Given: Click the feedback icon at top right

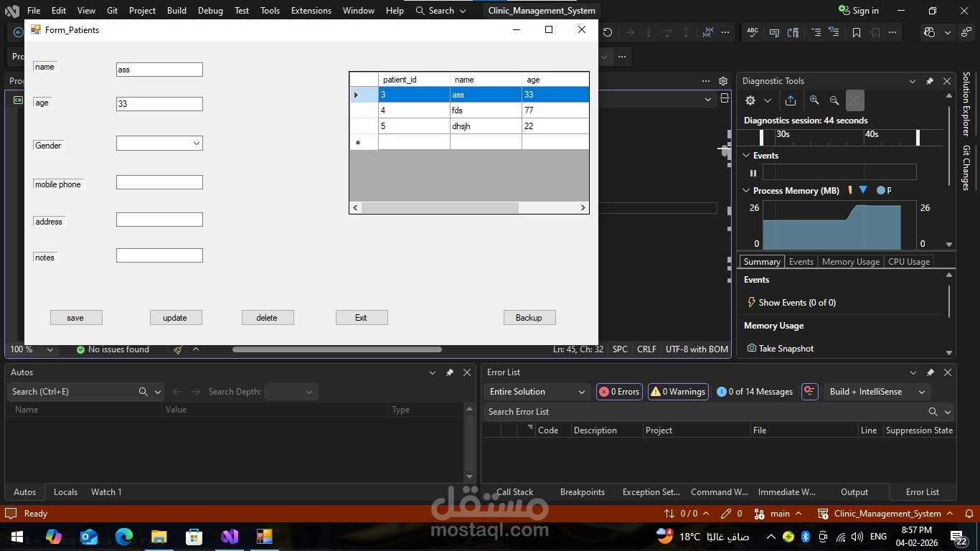Looking at the screenshot, I should (x=966, y=32).
